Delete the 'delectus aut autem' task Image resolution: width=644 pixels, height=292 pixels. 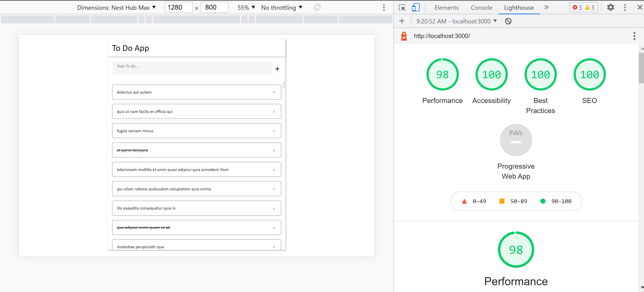click(274, 92)
